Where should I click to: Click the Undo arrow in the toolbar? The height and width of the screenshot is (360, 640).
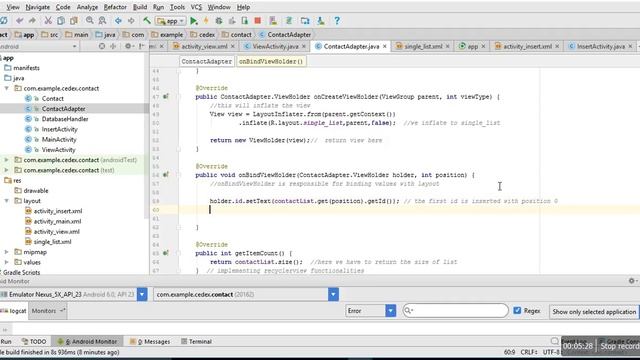20,21
